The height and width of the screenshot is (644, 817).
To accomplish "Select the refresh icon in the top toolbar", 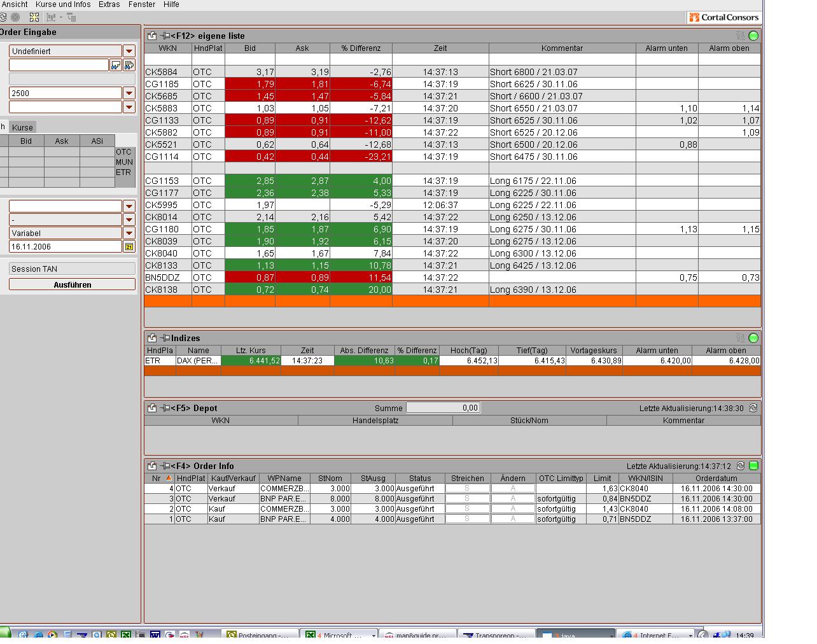I will click(4, 17).
